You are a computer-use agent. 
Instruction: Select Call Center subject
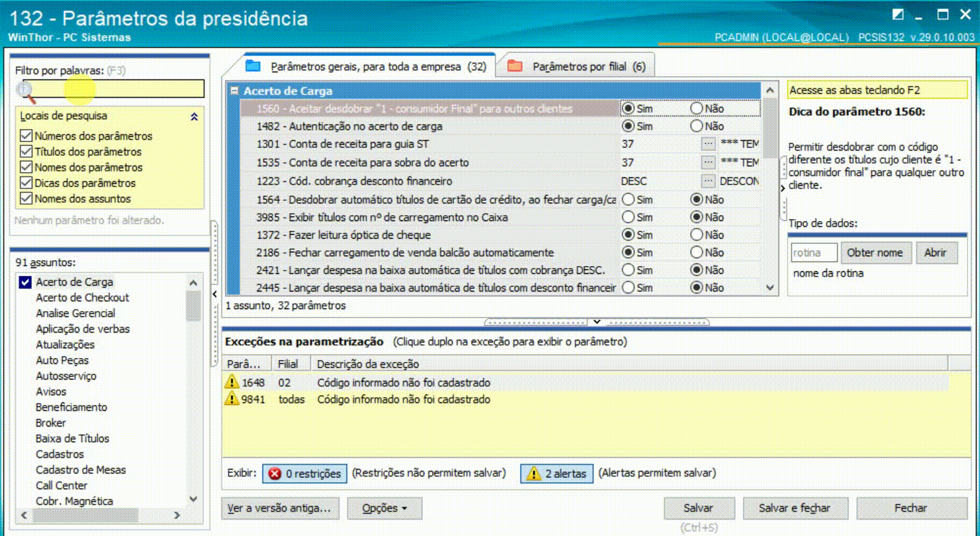[x=61, y=485]
